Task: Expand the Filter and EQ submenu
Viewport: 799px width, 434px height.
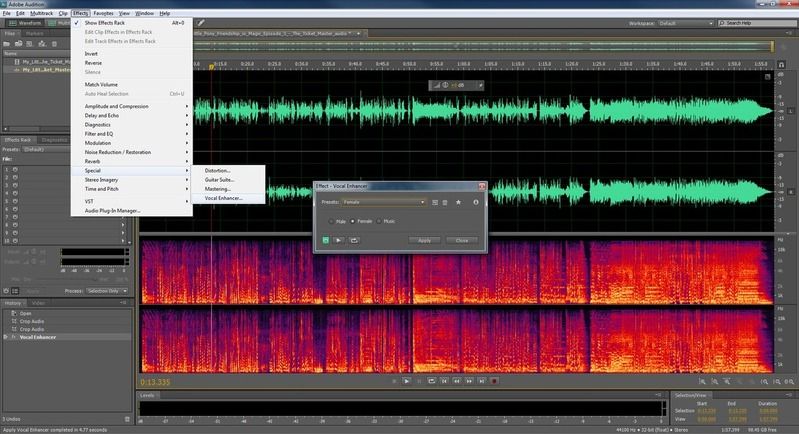Action: pyautogui.click(x=131, y=133)
